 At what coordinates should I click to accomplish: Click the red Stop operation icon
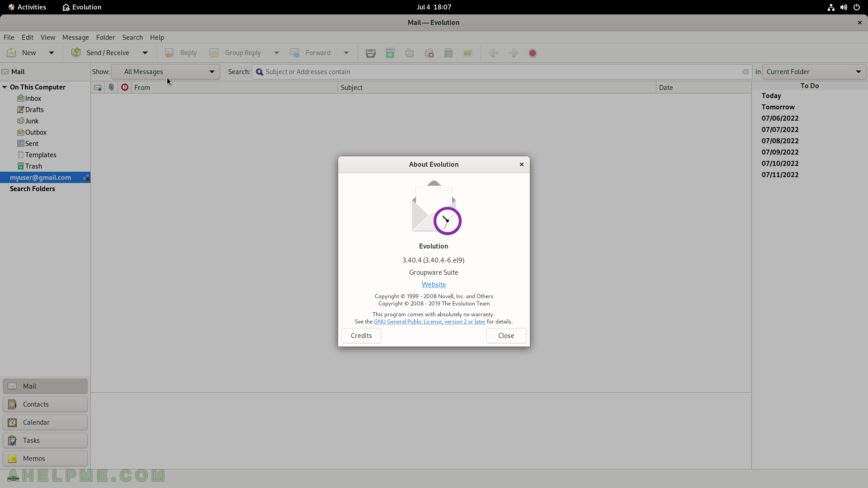coord(533,53)
